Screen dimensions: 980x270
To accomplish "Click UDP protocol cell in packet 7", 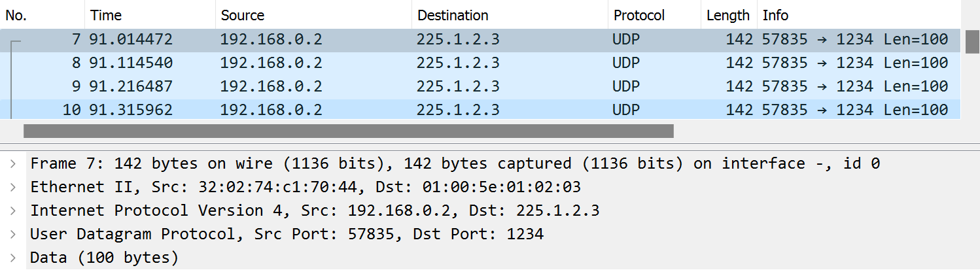I will [x=626, y=39].
